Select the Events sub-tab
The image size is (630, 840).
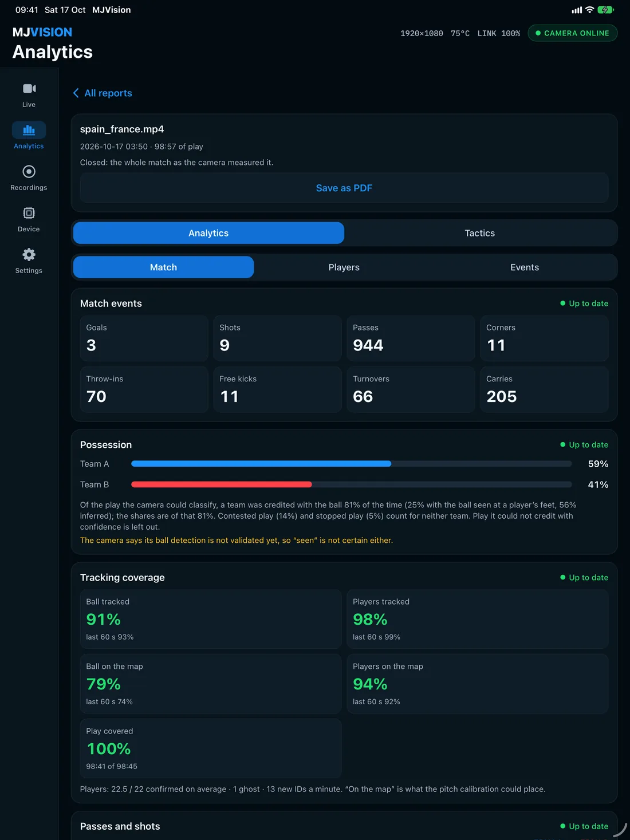(x=525, y=267)
